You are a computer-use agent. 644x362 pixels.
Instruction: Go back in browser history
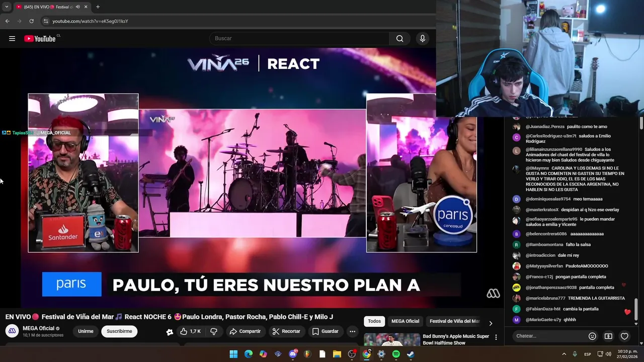7,21
